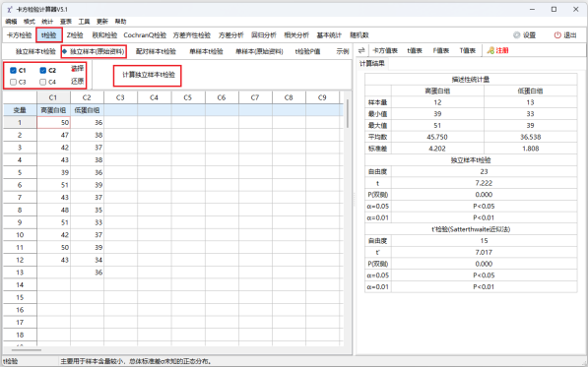Switch to the 秩和检验 tab
The height and width of the screenshot is (367, 588).
click(104, 35)
